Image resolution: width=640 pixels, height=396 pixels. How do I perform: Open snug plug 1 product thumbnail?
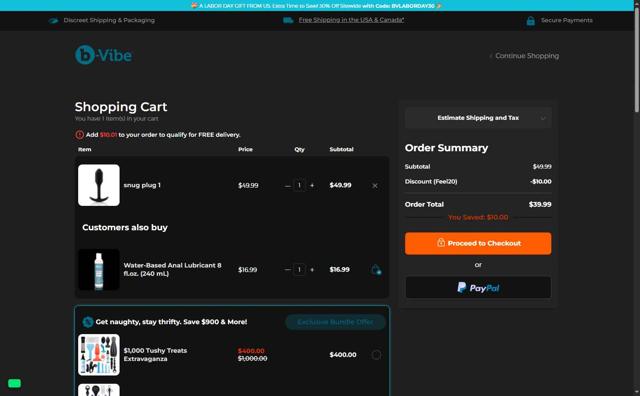[x=99, y=185]
